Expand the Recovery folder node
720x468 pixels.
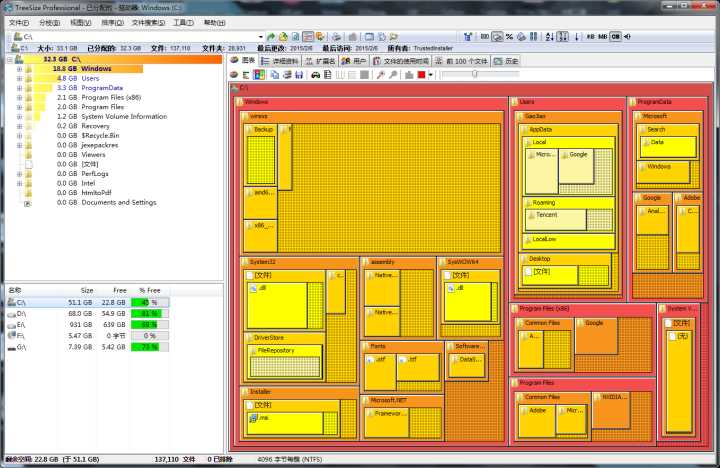19,126
